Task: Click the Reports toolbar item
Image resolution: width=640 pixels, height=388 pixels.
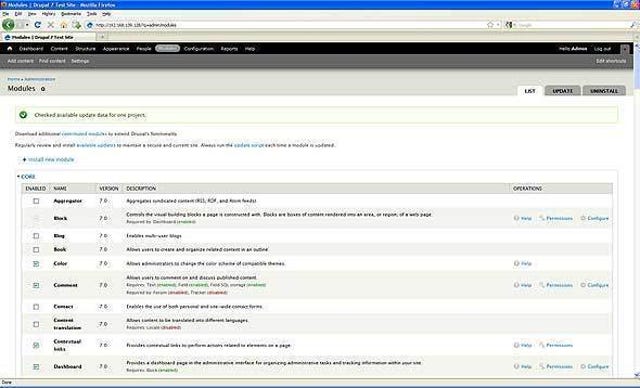Action: [x=229, y=49]
